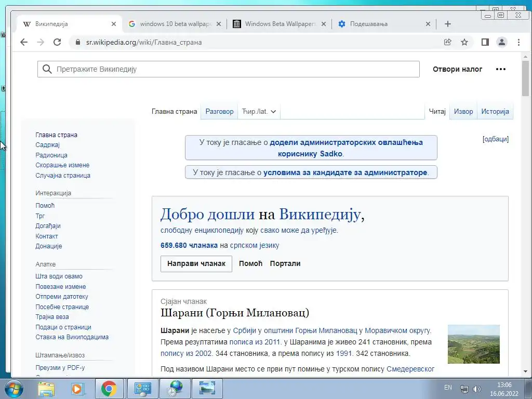Close the Подешавања tab

click(428, 24)
